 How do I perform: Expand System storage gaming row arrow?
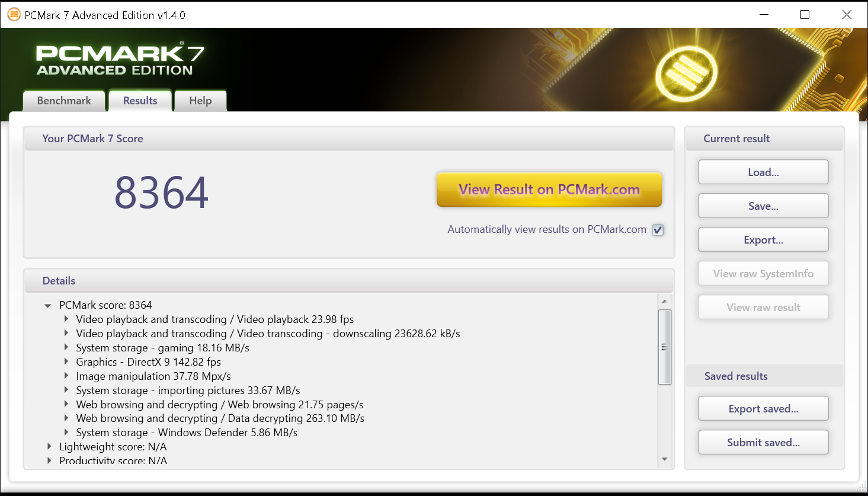coord(66,347)
